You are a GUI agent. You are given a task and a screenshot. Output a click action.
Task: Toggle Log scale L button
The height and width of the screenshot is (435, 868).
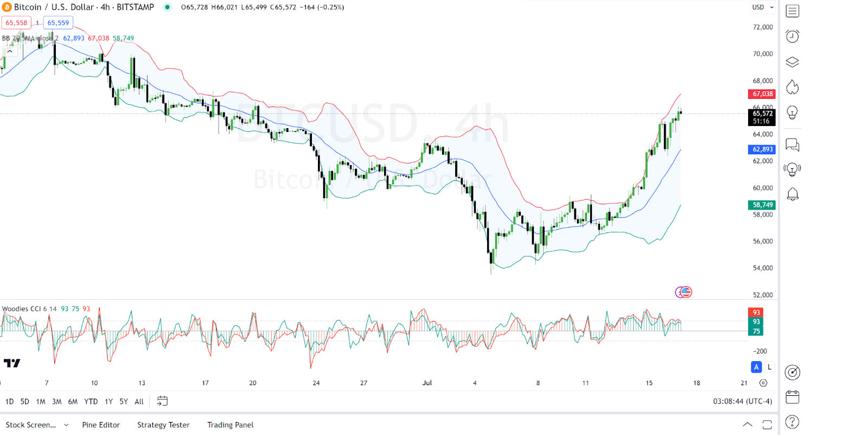click(x=769, y=367)
